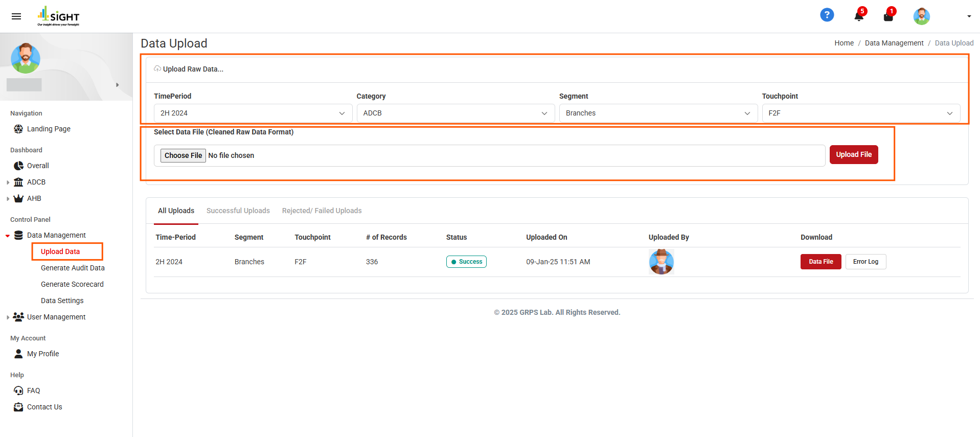
Task: Open the Error Log
Action: click(x=865, y=262)
